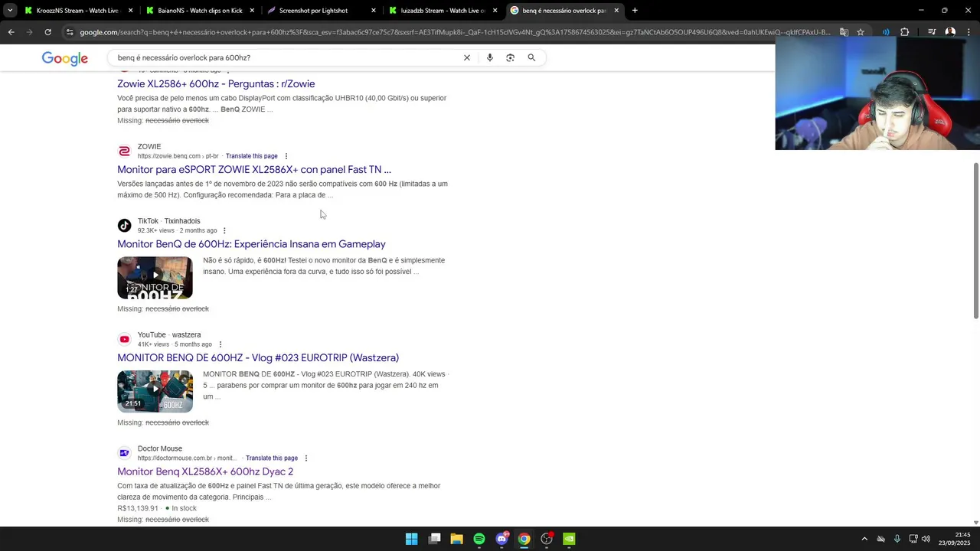The height and width of the screenshot is (551, 980).
Task: Open Spotify from taskbar
Action: pos(479,539)
